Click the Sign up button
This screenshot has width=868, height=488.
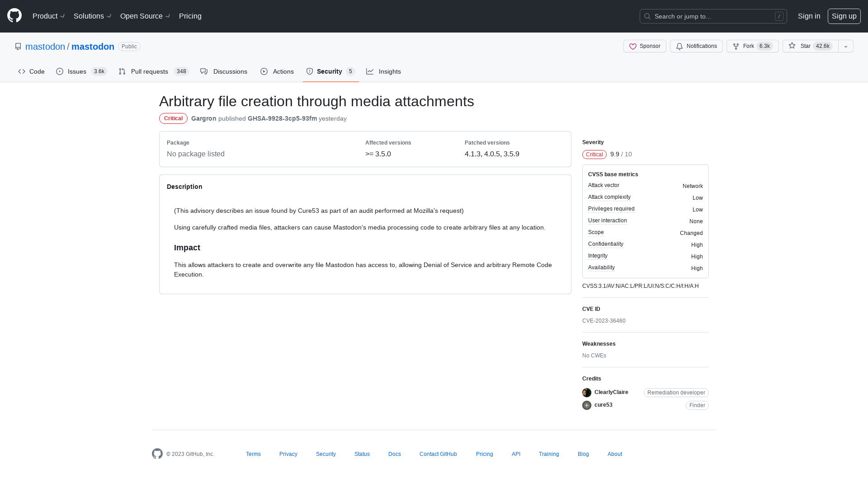pyautogui.click(x=844, y=16)
